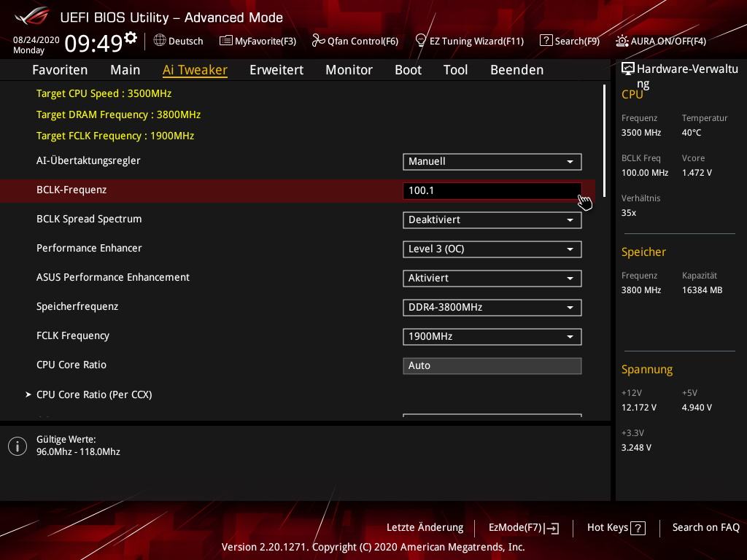Click the AURA light icon
This screenshot has width=747, height=560.
point(622,41)
